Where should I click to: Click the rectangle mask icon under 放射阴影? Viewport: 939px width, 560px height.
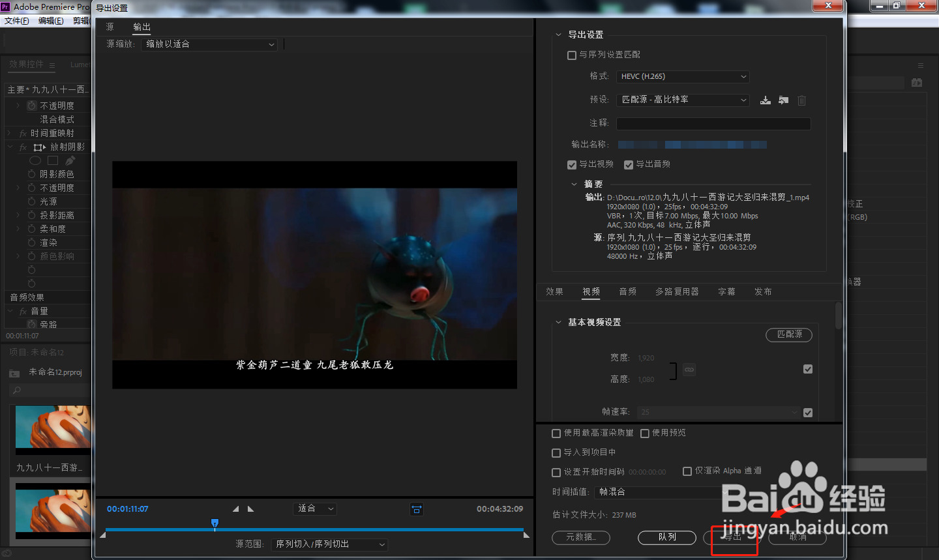pos(53,160)
